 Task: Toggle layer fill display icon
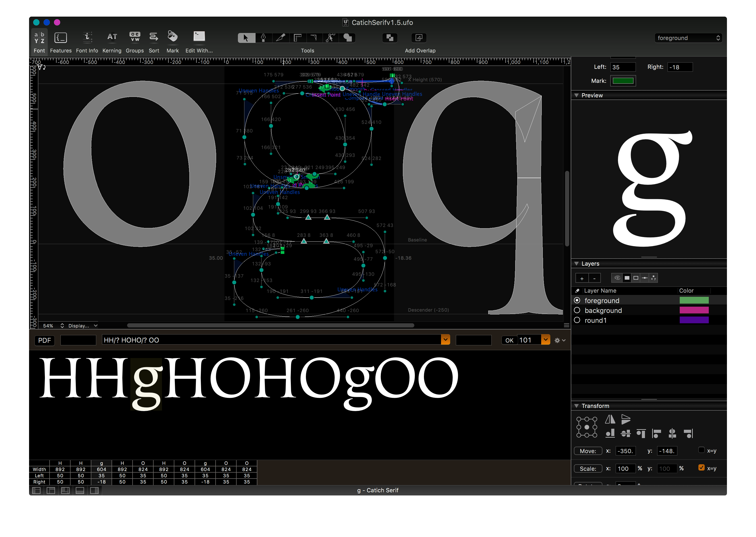pyautogui.click(x=627, y=278)
